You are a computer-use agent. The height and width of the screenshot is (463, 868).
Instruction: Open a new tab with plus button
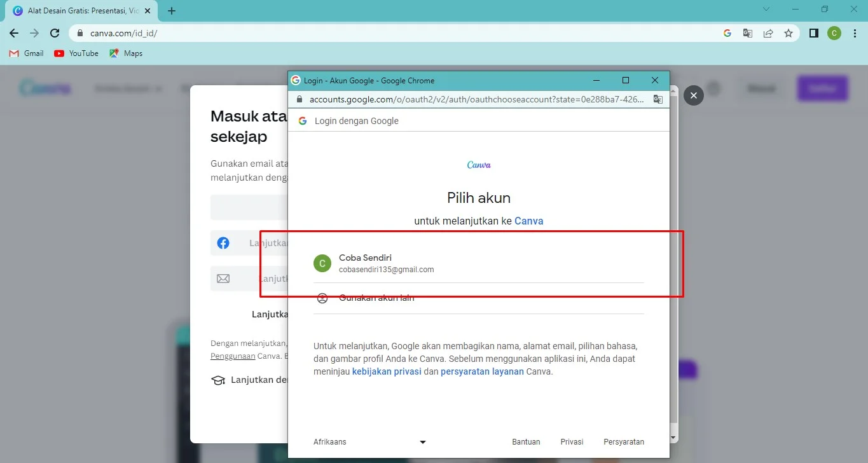pos(172,11)
